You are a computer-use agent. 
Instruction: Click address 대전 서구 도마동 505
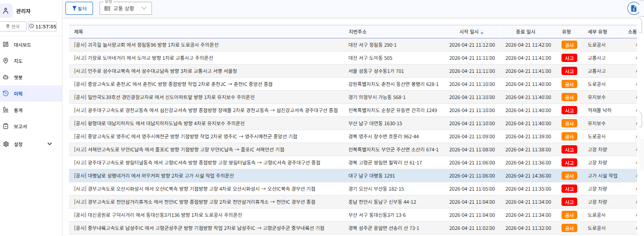370,58
